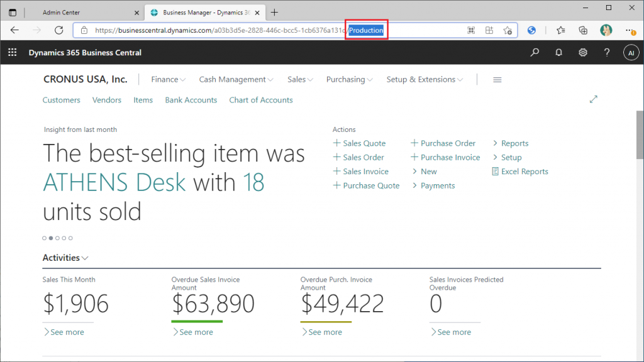Expand the New actions group
644x362 pixels.
pos(425,172)
